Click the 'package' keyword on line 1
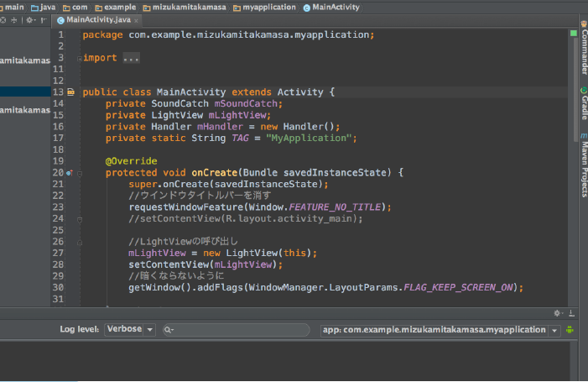The width and height of the screenshot is (588, 382). [x=102, y=35]
